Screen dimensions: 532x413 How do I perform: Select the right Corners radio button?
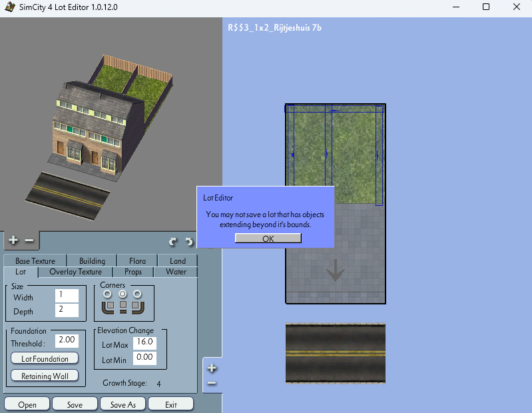pos(137,294)
